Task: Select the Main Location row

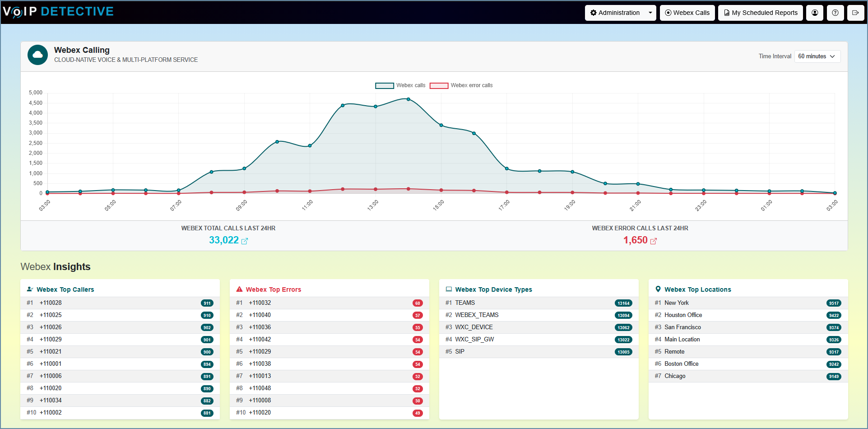Action: coord(748,340)
